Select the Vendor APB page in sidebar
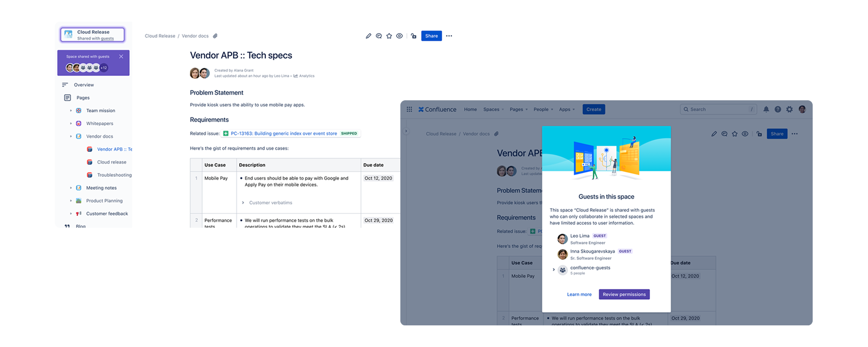Screen dimensions: 868x347 click(x=114, y=149)
